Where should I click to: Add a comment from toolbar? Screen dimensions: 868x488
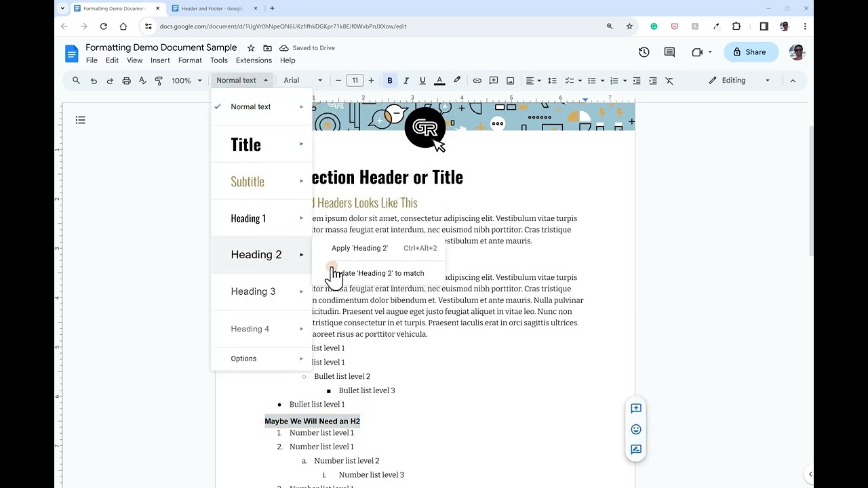click(494, 81)
